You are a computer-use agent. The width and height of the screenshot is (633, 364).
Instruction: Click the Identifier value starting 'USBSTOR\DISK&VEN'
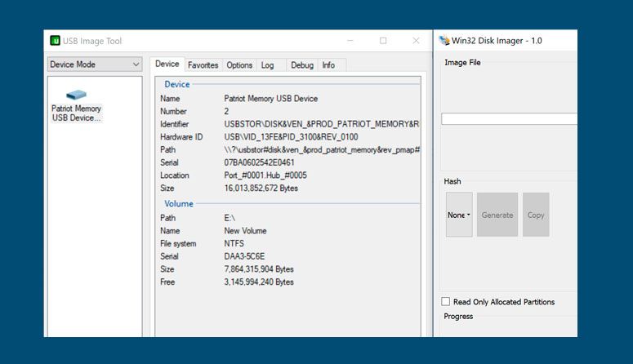pos(322,124)
